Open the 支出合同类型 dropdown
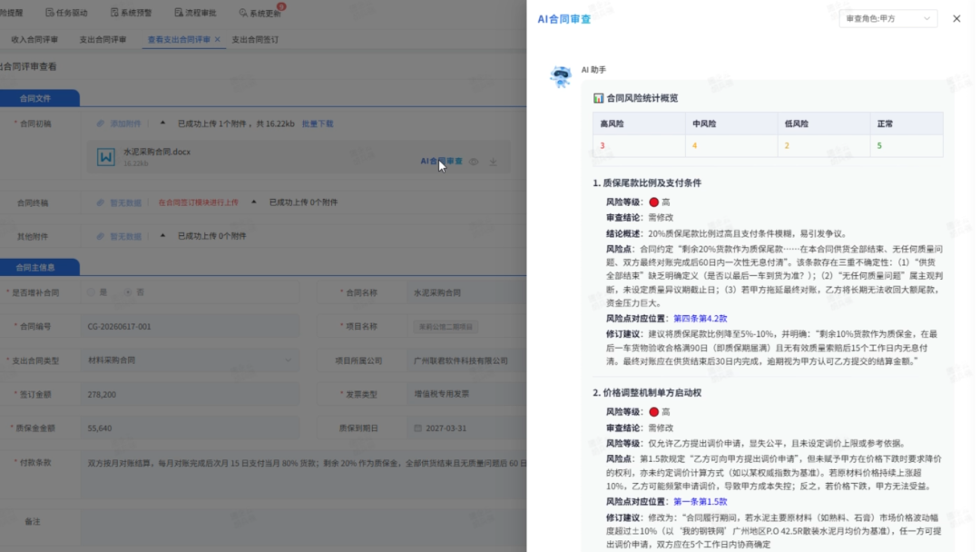Viewport: 980px width, 552px height. [x=190, y=360]
